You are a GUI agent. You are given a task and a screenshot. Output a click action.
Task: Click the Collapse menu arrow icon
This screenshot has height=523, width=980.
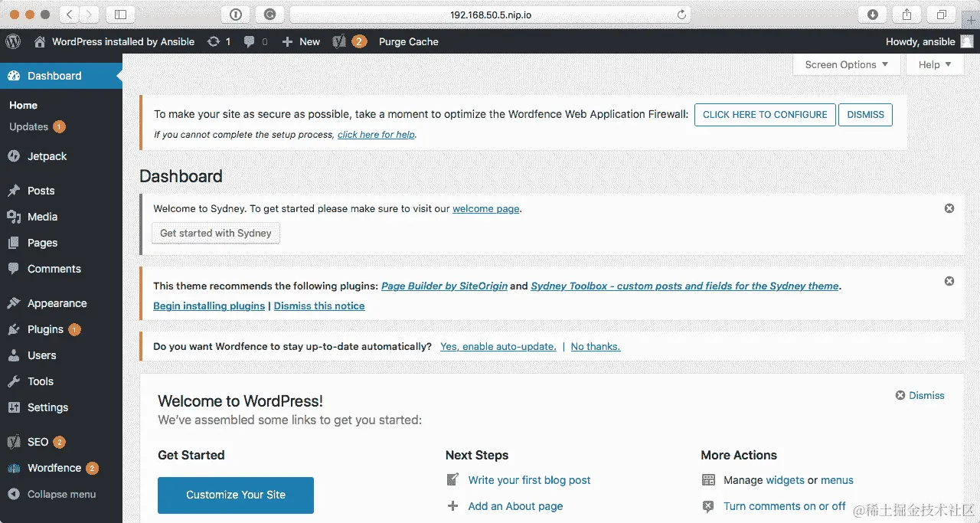[x=13, y=494]
